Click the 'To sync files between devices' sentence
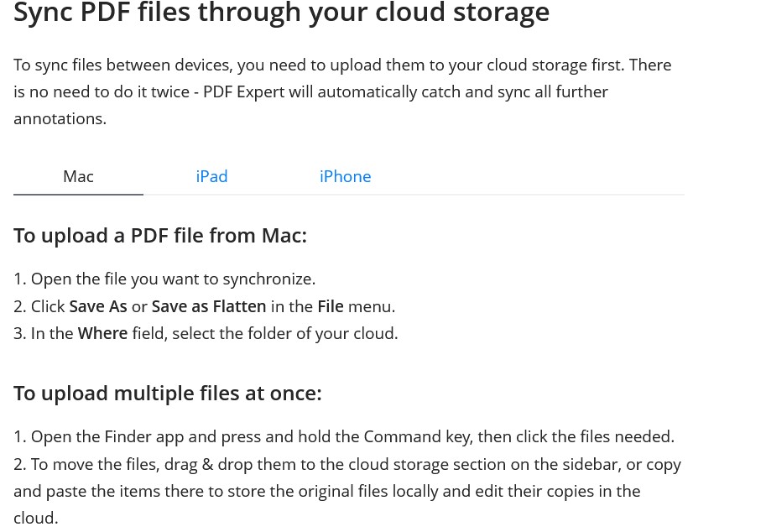 coord(122,65)
